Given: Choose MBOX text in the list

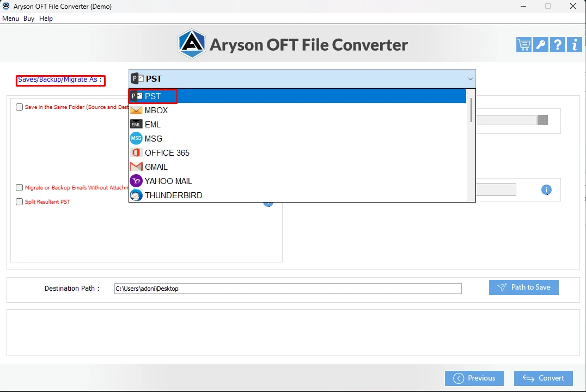Looking at the screenshot, I should (x=156, y=111).
